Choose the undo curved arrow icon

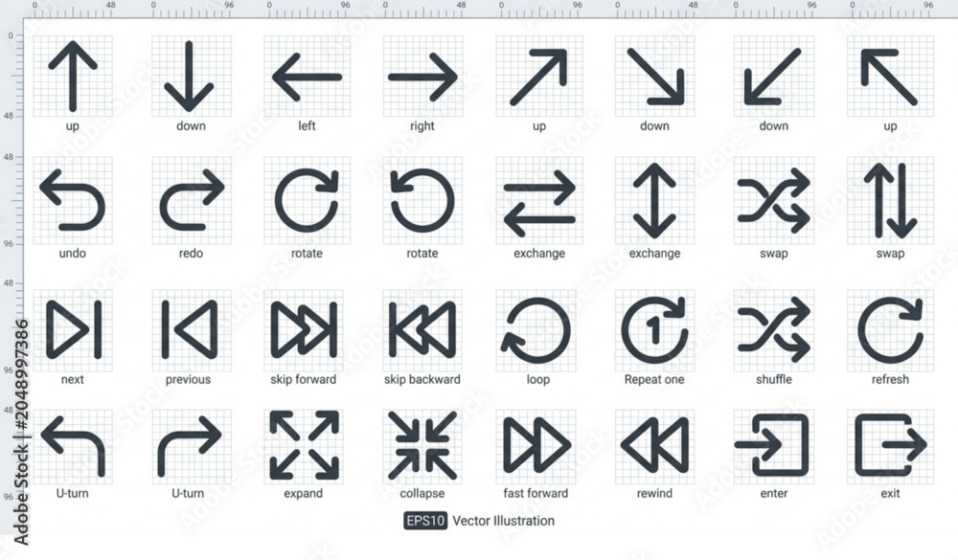coord(72,200)
